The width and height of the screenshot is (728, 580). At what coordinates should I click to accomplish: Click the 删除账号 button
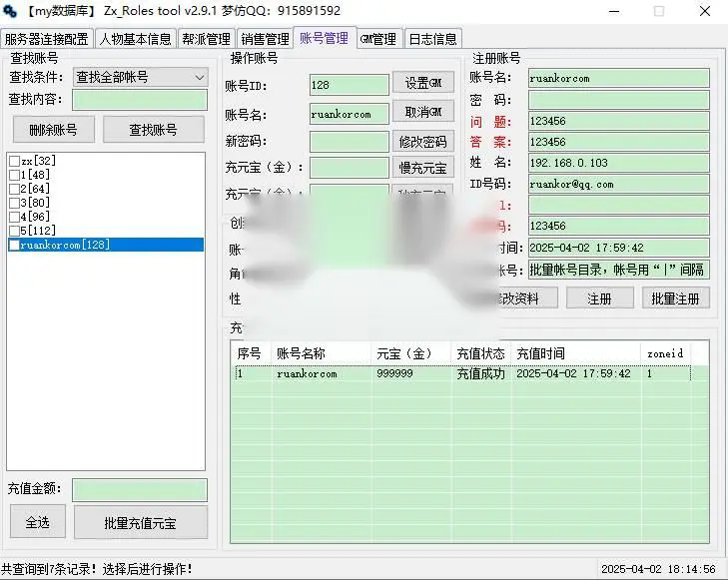[x=53, y=130]
